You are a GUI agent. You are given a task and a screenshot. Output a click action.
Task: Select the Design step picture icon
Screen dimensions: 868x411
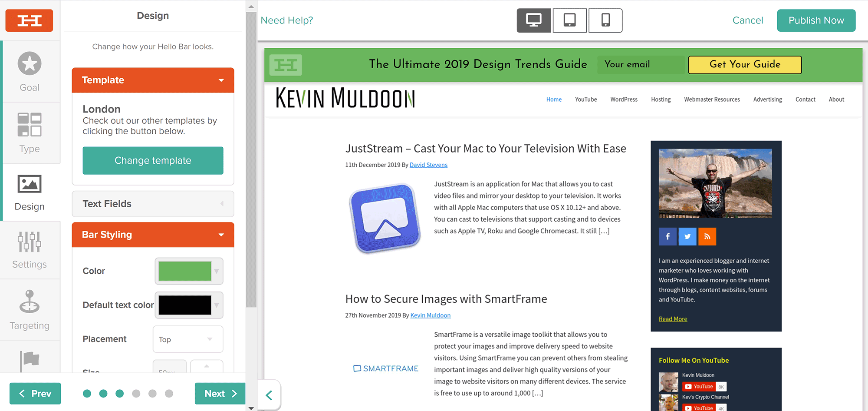click(x=30, y=184)
